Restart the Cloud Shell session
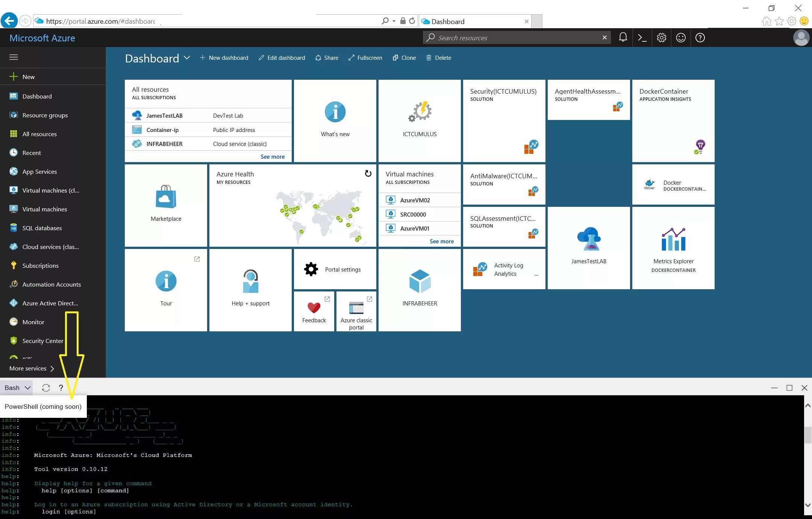The height and width of the screenshot is (519, 812). pyautogui.click(x=46, y=388)
